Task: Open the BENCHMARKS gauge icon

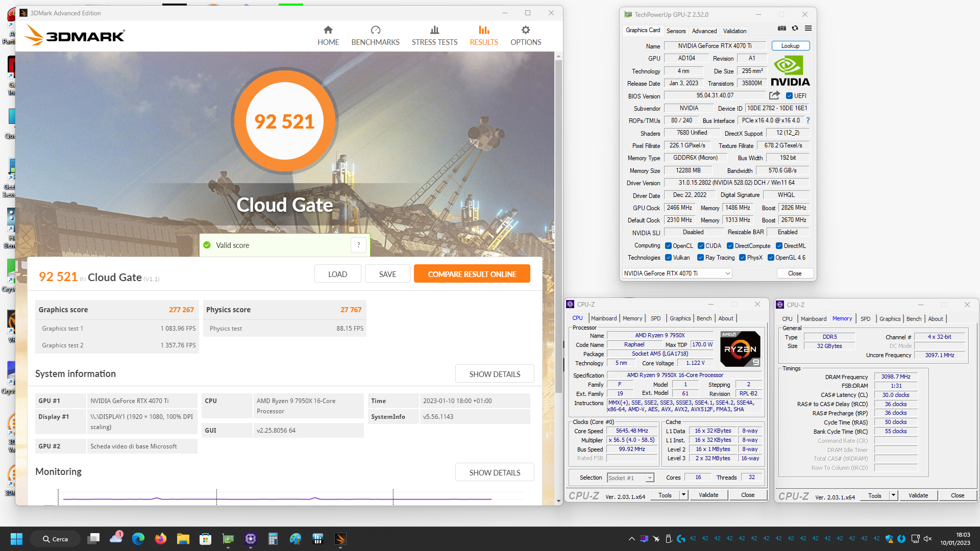Action: [376, 30]
